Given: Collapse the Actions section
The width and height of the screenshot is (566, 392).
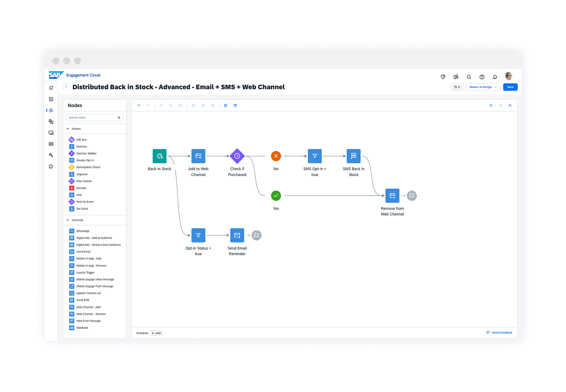Looking at the screenshot, I should tap(68, 129).
